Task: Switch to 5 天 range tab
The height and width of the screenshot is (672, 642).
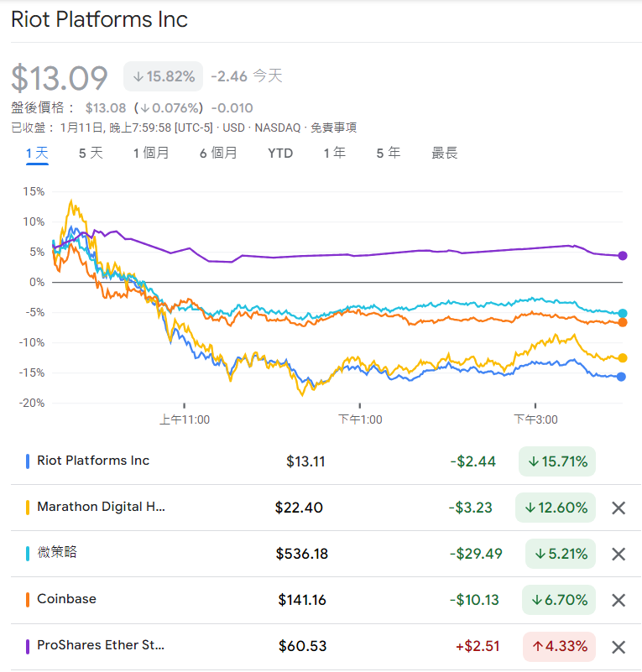Action: pos(91,153)
